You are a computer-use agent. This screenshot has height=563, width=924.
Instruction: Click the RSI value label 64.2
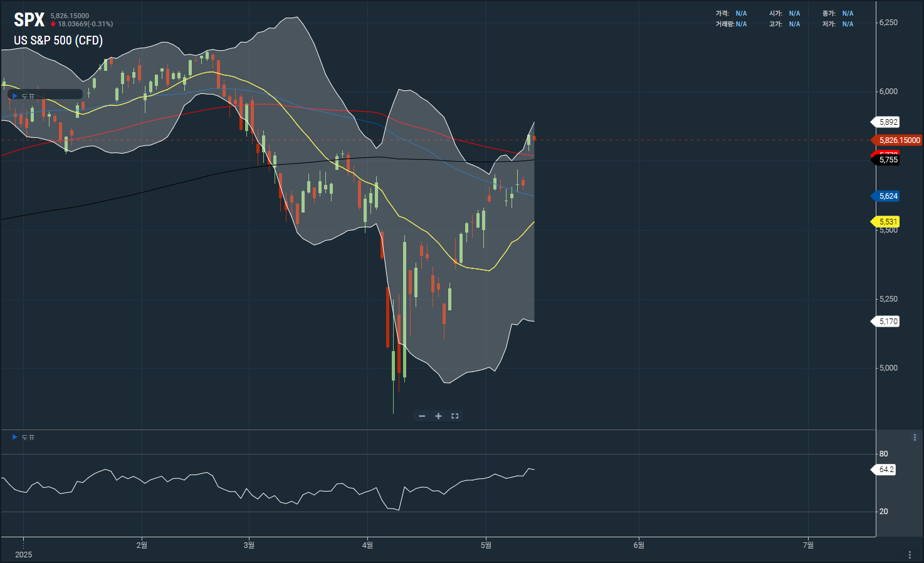click(886, 470)
